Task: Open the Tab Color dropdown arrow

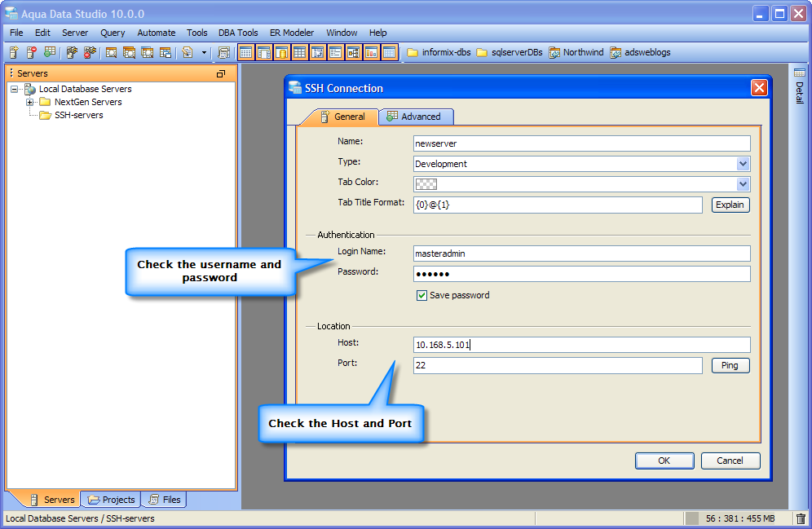Action: 744,184
